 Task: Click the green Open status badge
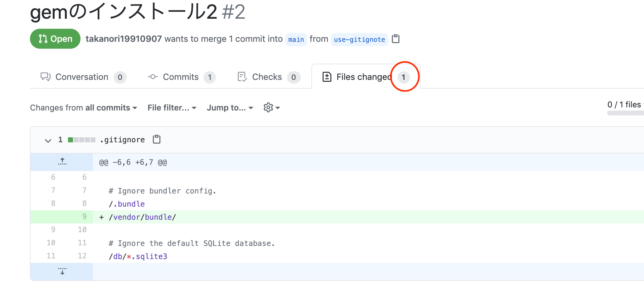[x=55, y=39]
